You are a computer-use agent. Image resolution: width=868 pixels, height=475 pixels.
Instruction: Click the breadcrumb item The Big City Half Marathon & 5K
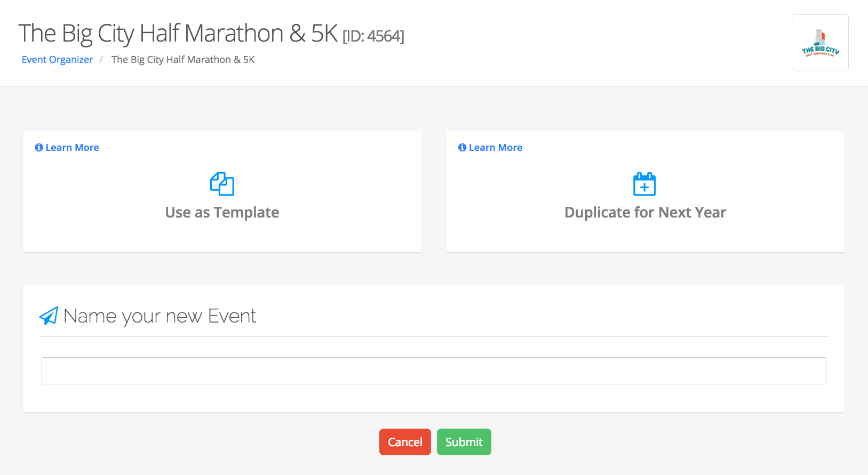(x=183, y=60)
